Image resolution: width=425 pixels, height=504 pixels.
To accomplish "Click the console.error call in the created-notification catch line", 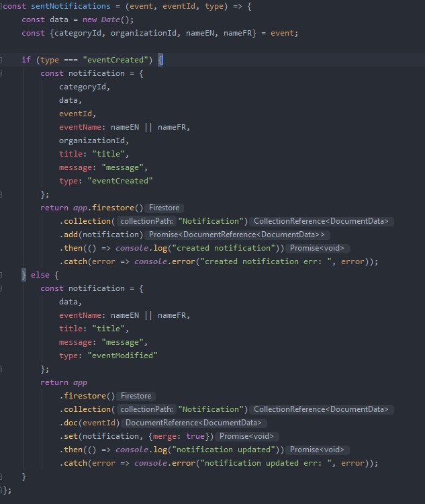I will (x=164, y=261).
